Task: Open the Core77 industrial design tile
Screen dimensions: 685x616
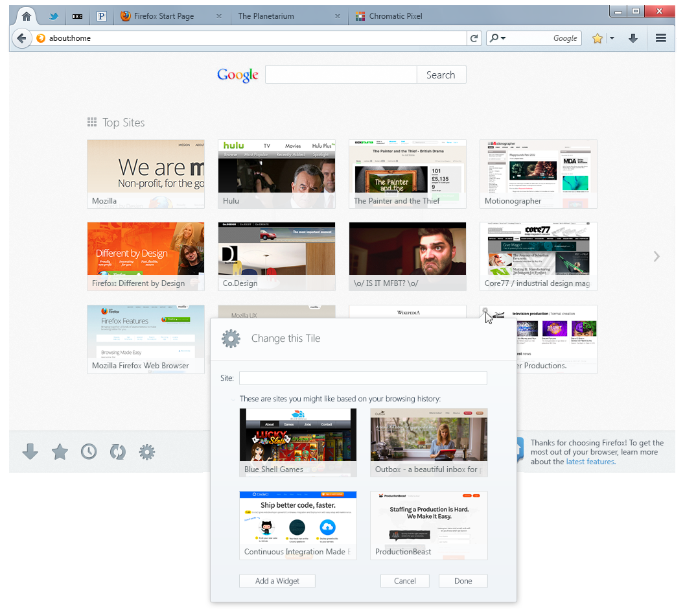Action: point(538,257)
